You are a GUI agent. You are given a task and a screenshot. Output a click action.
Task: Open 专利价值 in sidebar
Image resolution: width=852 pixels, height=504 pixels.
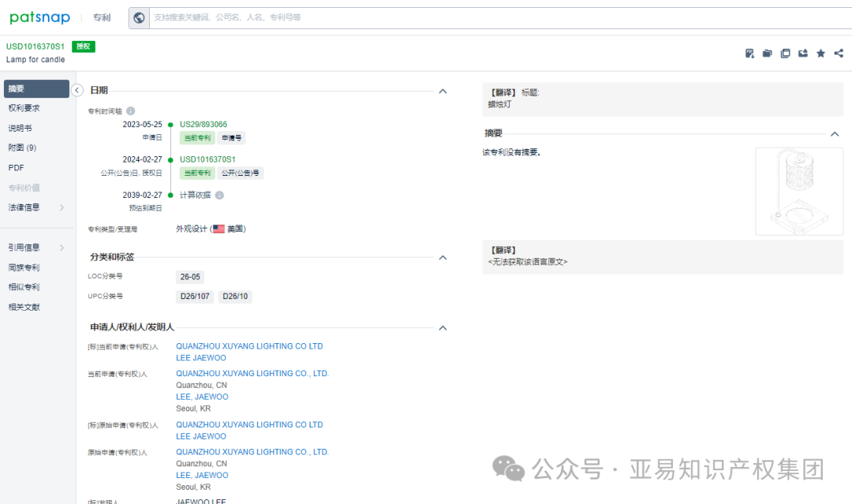(24, 188)
